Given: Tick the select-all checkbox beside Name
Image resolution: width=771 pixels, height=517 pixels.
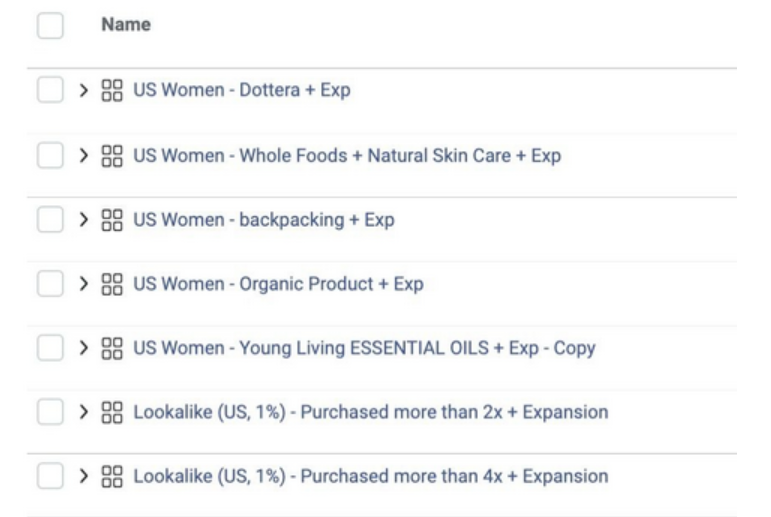Looking at the screenshot, I should (50, 25).
